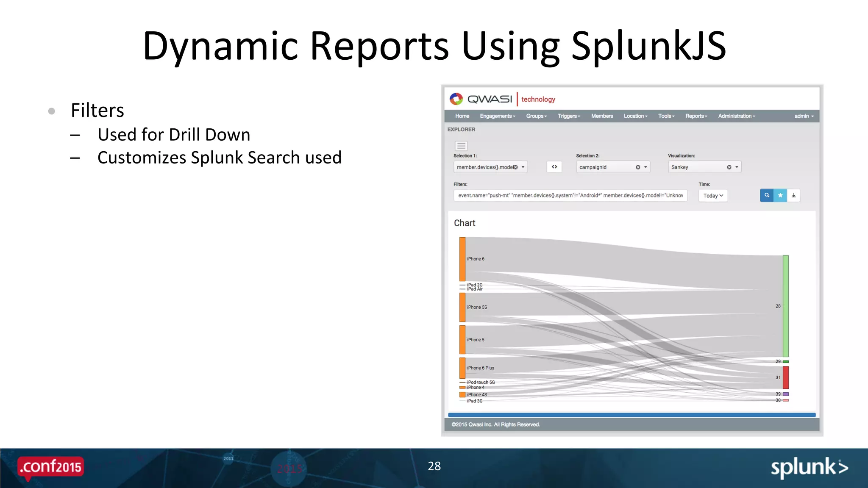Viewport: 868px width, 488px height.
Task: Select the iPhone 4S orange node
Action: click(x=462, y=395)
